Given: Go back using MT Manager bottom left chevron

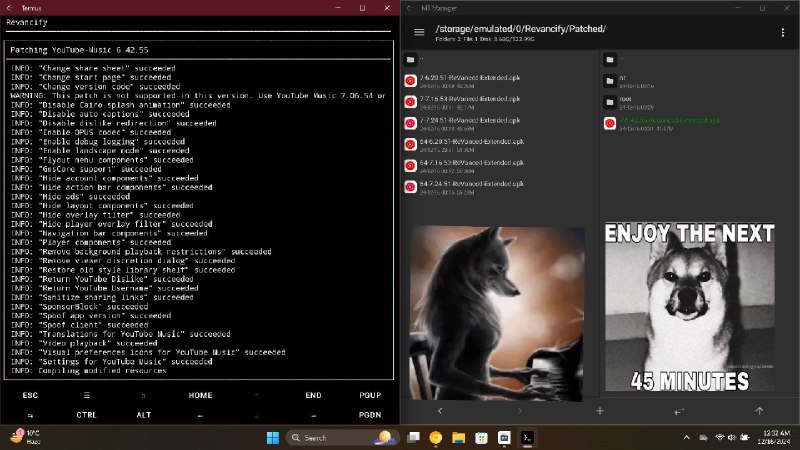Looking at the screenshot, I should pyautogui.click(x=440, y=411).
